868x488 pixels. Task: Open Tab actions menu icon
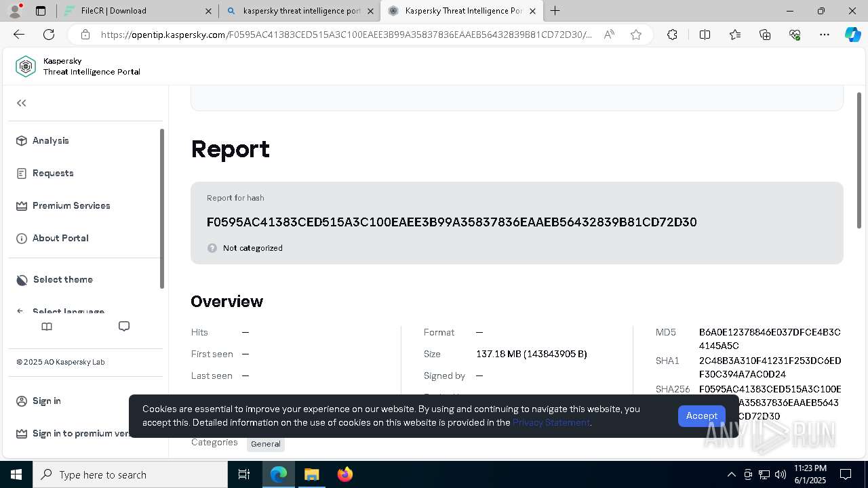41,11
